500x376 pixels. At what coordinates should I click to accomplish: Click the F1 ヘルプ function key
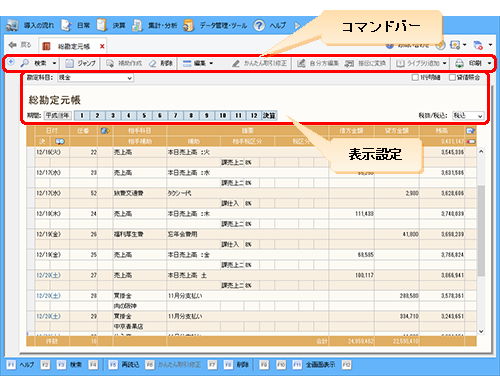pos(11,365)
